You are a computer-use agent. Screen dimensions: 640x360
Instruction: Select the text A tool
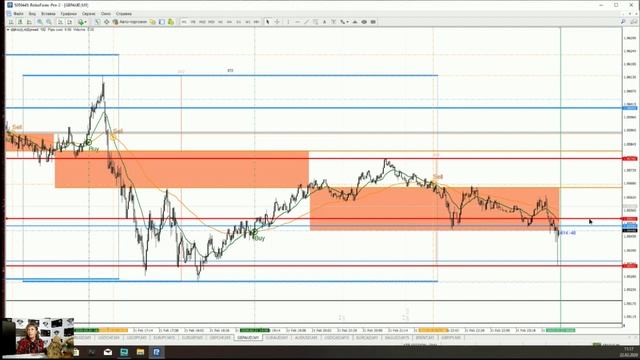click(x=324, y=22)
